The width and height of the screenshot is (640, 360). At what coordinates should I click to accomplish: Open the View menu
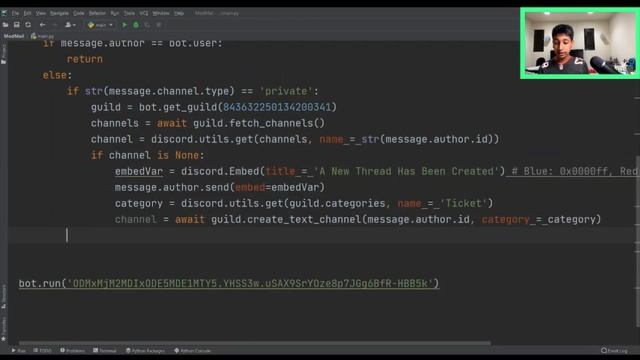tap(40, 13)
